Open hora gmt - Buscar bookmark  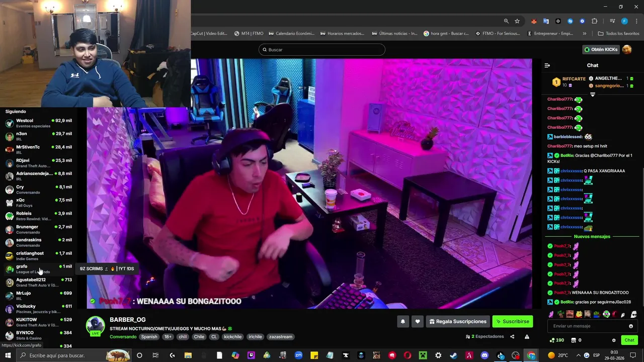[x=446, y=34]
